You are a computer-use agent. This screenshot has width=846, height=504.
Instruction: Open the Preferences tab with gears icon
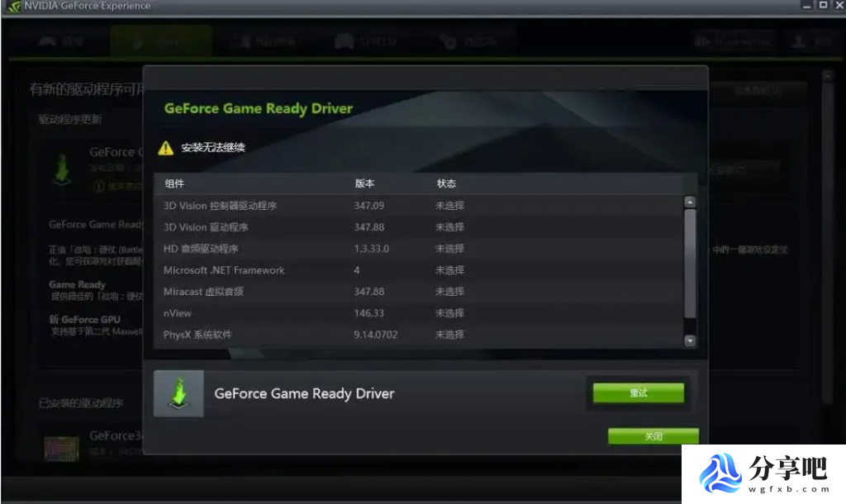tap(467, 41)
